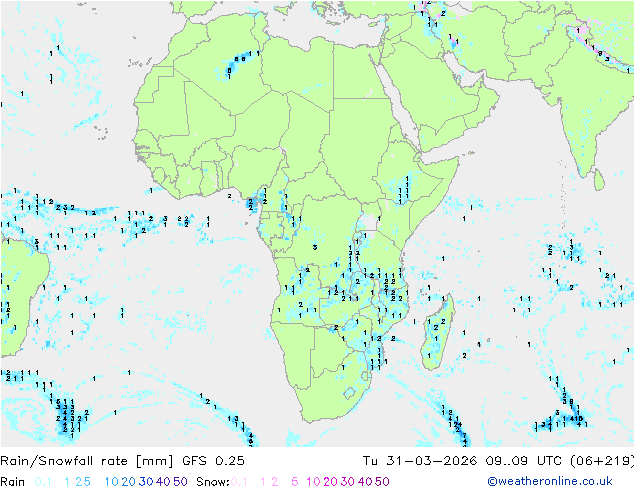Screen dimensions: 634x490
Task: Click the 5 value in Snow legend
Action: (x=295, y=482)
